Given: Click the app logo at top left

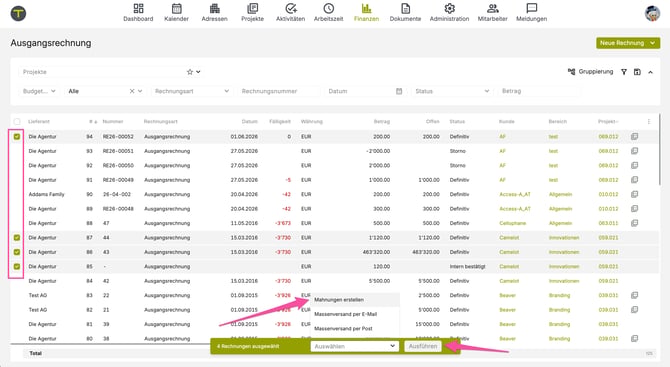Looking at the screenshot, I should (x=18, y=13).
